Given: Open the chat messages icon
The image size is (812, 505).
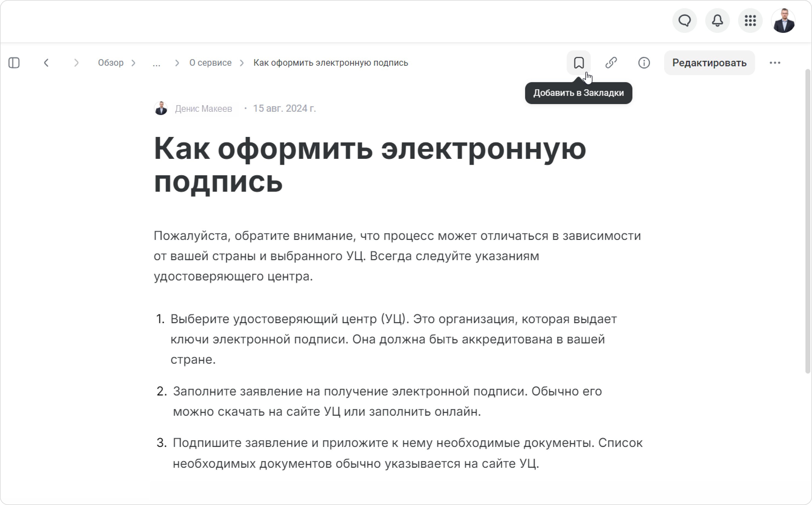Looking at the screenshot, I should [684, 21].
